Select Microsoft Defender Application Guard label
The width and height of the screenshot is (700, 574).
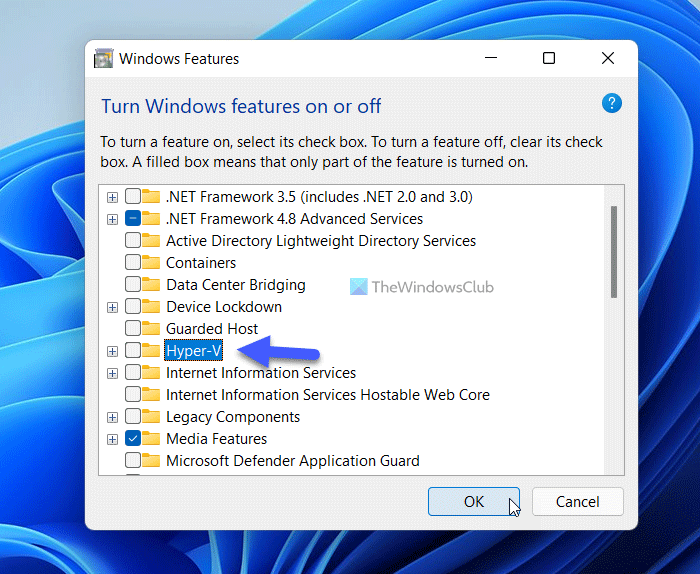tap(293, 461)
